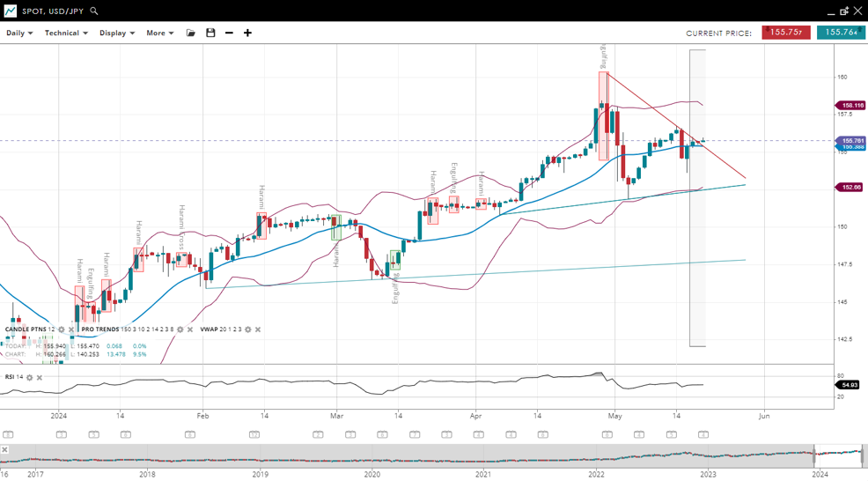868x481 pixels.
Task: Open settings gear for PRO TRENDS indicator
Action: pyautogui.click(x=180, y=329)
